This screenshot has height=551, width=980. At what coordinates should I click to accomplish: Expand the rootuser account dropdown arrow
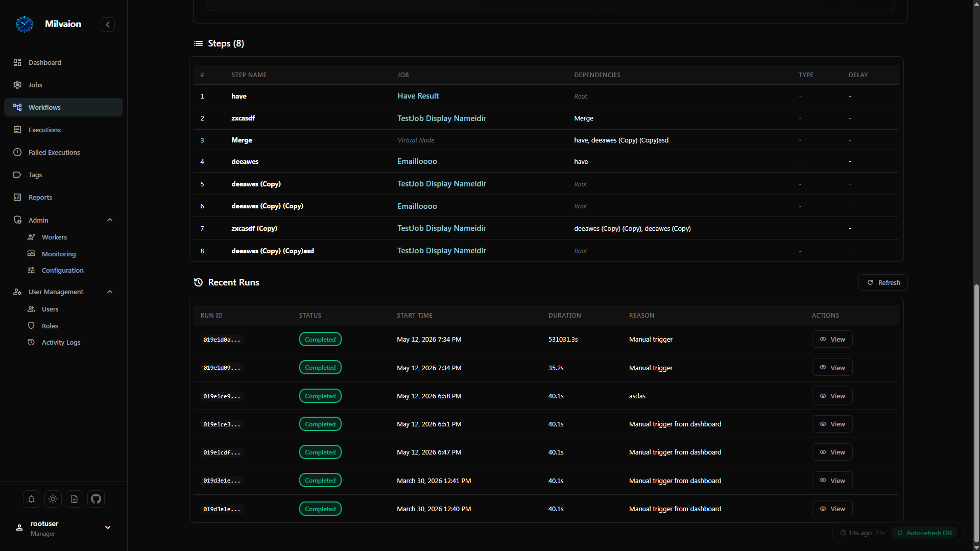tap(108, 528)
